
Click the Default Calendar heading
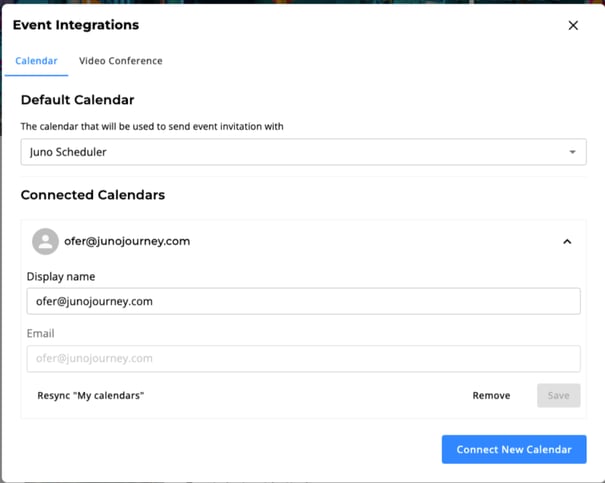click(77, 100)
